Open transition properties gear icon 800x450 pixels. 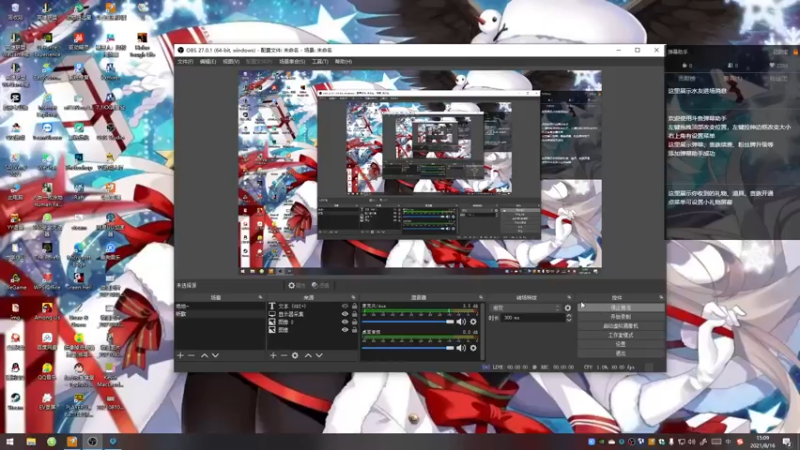click(x=568, y=308)
